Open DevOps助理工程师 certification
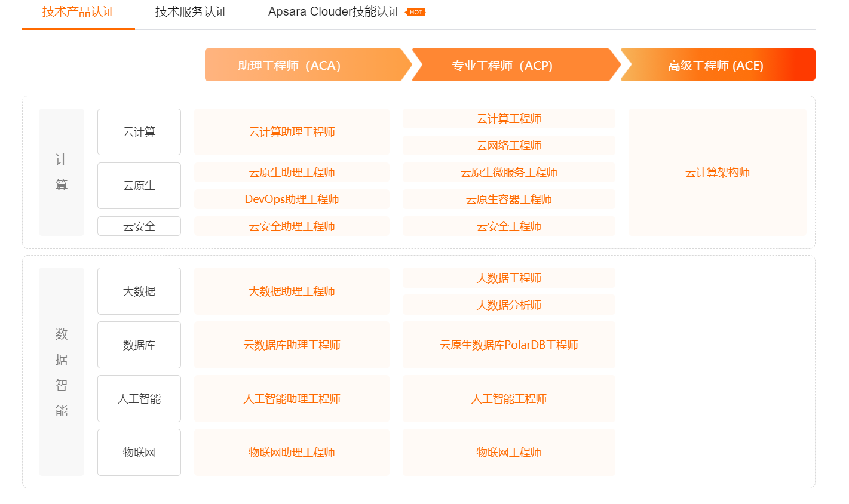The image size is (849, 504). pyautogui.click(x=292, y=199)
